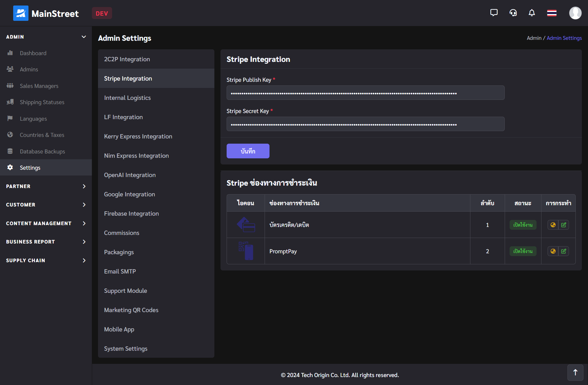
Task: Open the 2C2P Integration tab
Action: click(156, 59)
